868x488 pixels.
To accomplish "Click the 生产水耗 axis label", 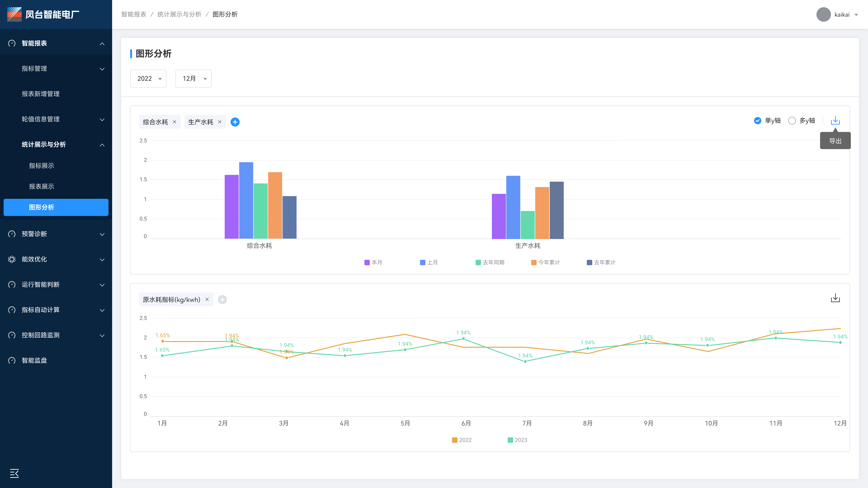I will click(528, 246).
